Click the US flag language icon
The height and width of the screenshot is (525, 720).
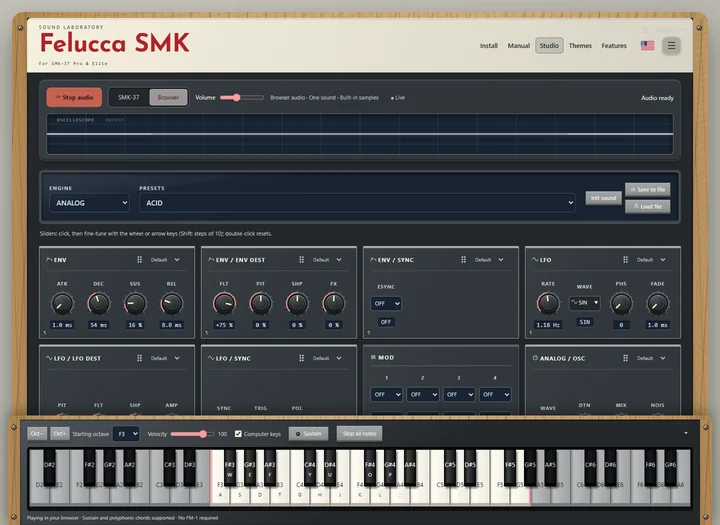[x=647, y=45]
